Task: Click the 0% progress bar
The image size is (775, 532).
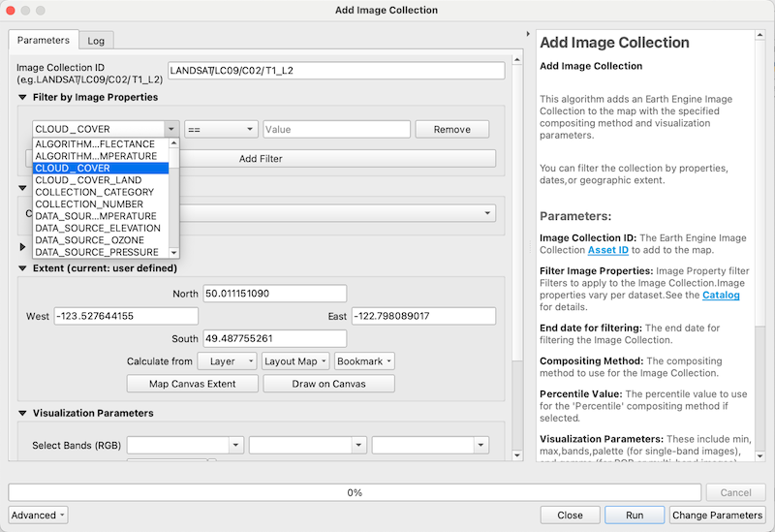Action: [355, 492]
